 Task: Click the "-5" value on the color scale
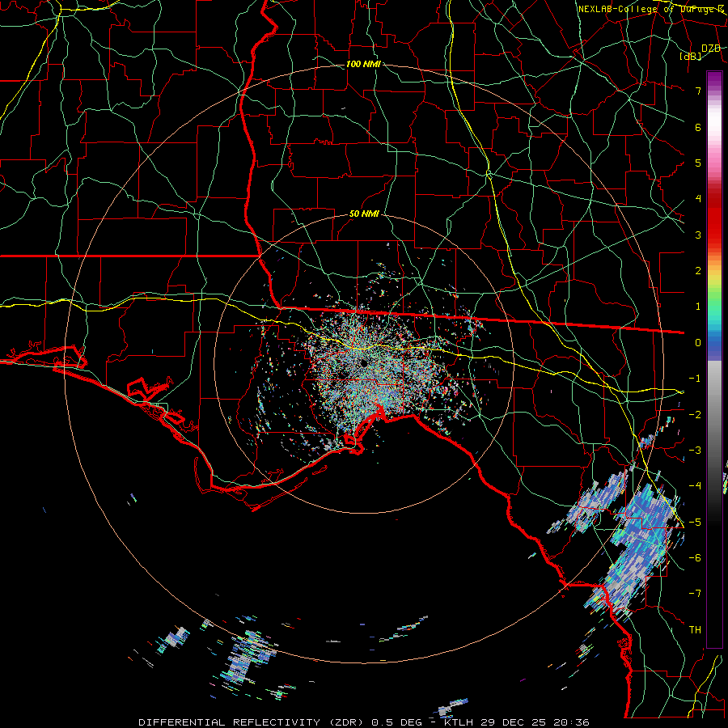tap(695, 523)
